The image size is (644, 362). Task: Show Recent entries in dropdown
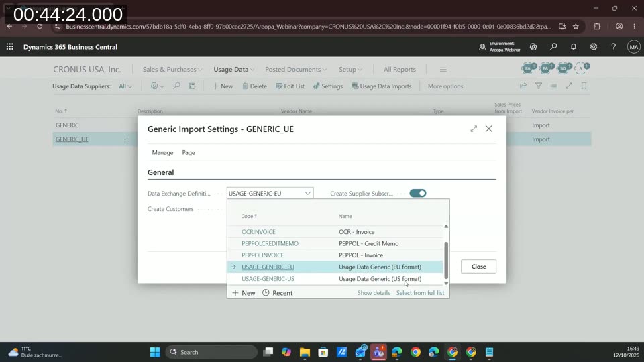pos(278,293)
